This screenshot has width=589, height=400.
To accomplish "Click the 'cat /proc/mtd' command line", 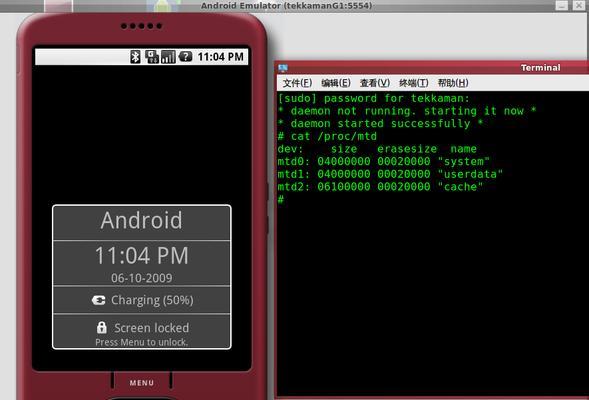I will coord(327,136).
